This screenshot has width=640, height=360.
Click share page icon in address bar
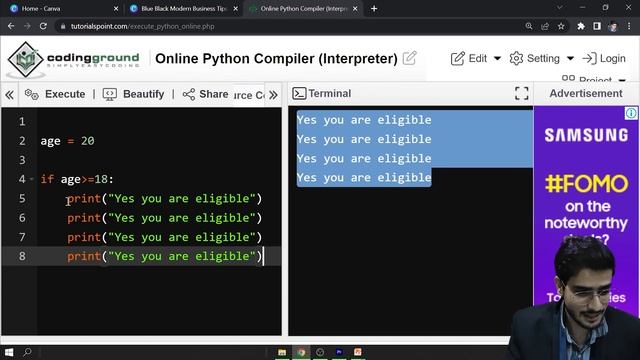[x=545, y=26]
